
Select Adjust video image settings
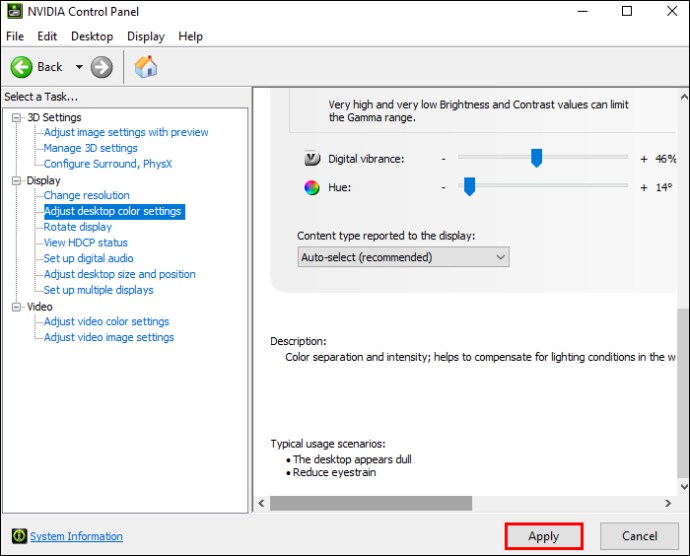coord(109,337)
